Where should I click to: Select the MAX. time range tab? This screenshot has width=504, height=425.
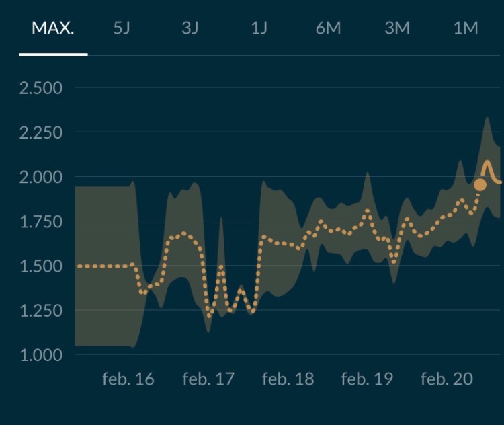click(x=52, y=29)
